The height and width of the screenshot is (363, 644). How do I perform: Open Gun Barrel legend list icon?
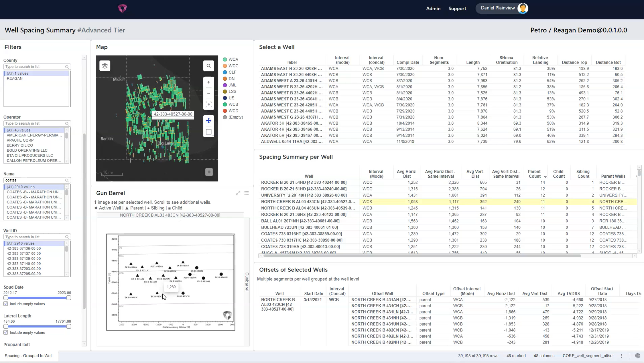pyautogui.click(x=246, y=193)
